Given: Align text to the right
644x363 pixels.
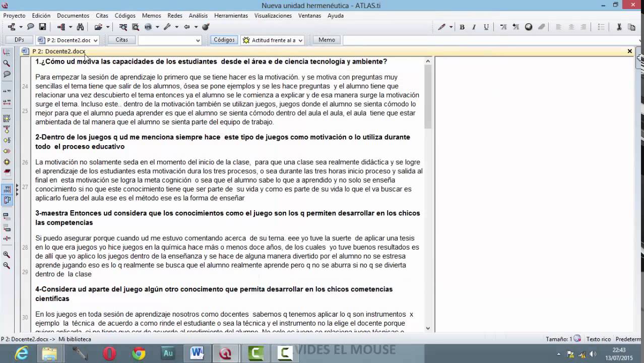Looking at the screenshot, I should click(x=584, y=27).
